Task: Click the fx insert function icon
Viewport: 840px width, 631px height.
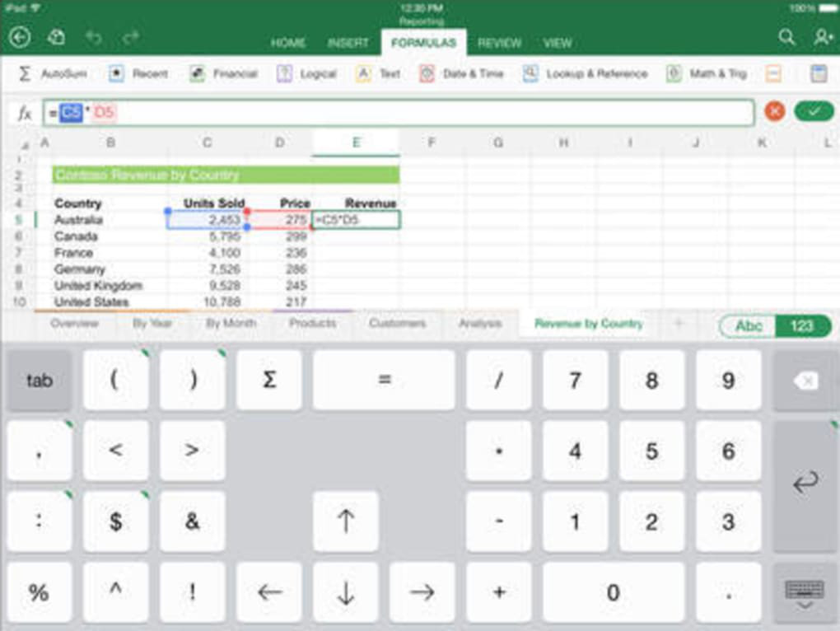Action: [25, 113]
